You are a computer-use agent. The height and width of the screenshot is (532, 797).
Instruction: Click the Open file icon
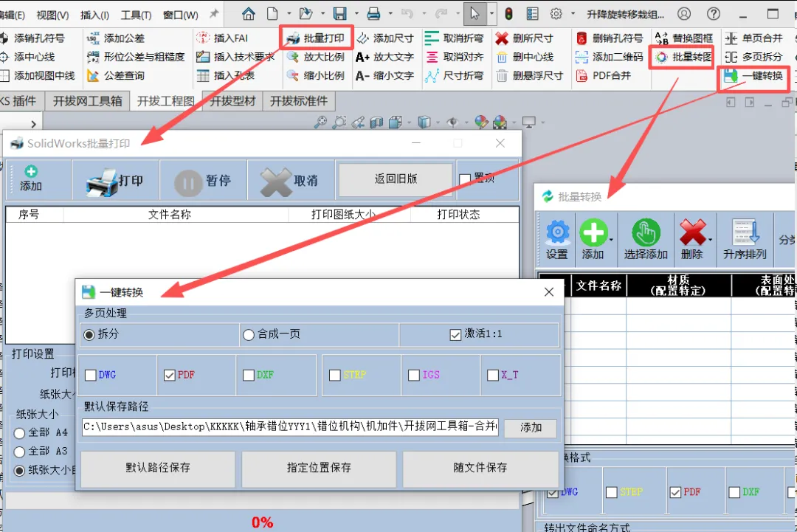(306, 14)
